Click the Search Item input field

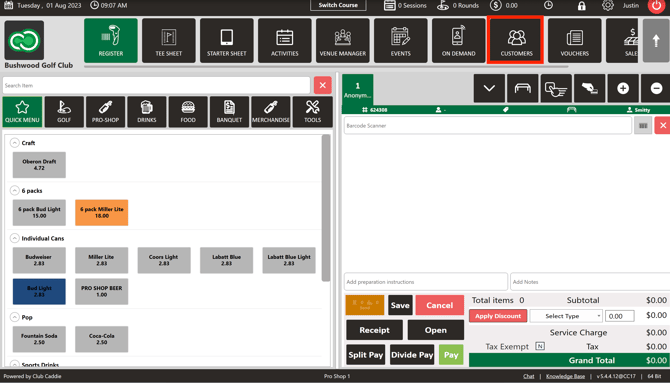156,85
